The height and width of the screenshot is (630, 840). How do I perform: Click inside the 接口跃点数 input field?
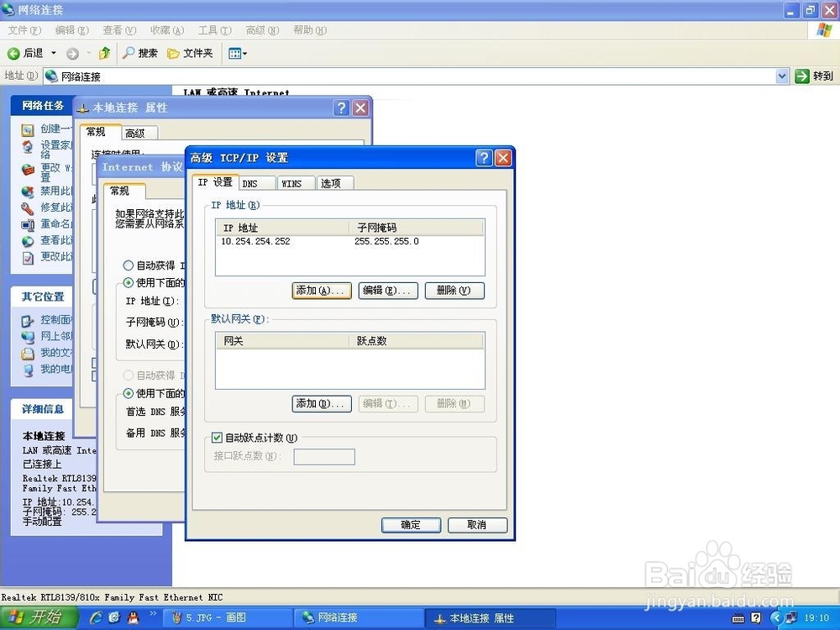point(323,456)
